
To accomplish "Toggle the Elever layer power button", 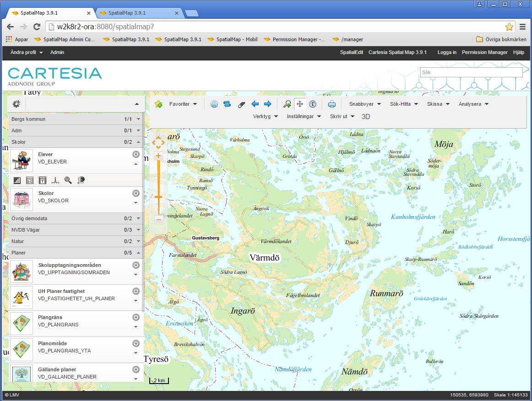I will (136, 154).
